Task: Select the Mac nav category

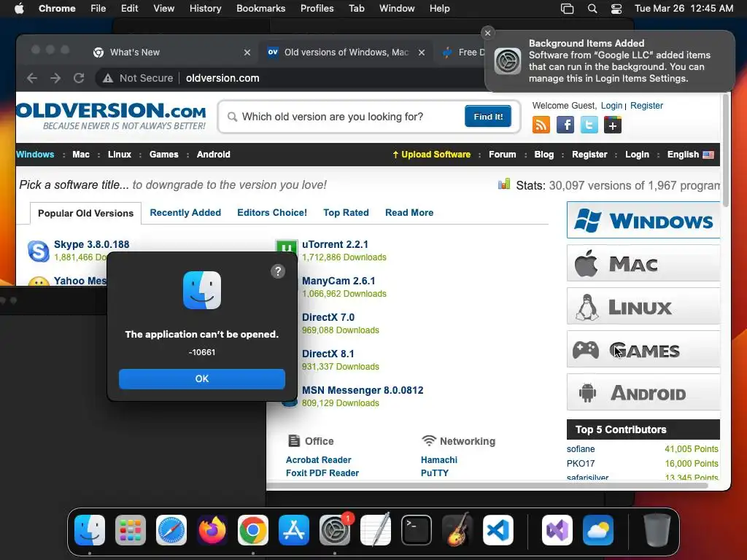Action: coord(81,155)
